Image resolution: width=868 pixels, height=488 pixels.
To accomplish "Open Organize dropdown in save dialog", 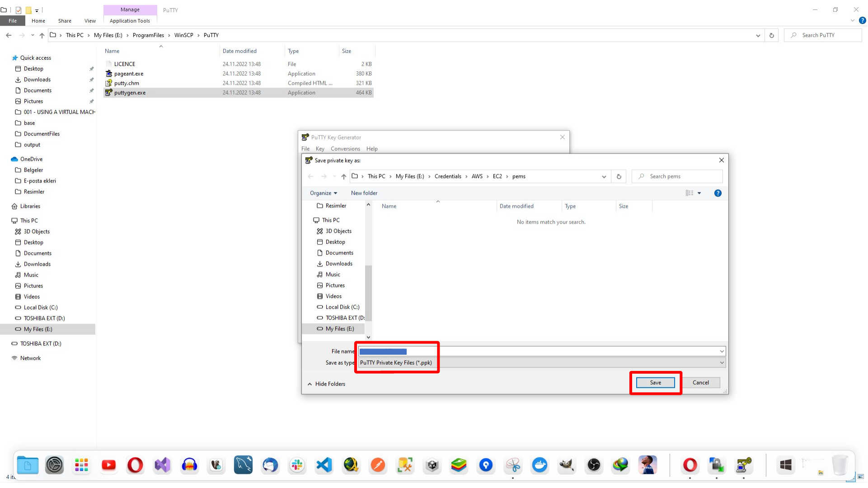I will [324, 193].
